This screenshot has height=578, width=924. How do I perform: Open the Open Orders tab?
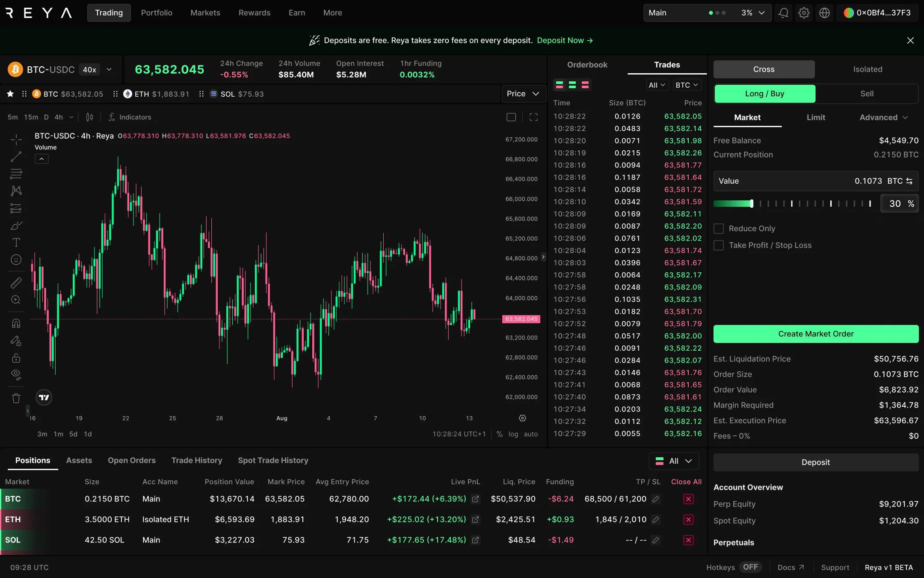pos(132,460)
